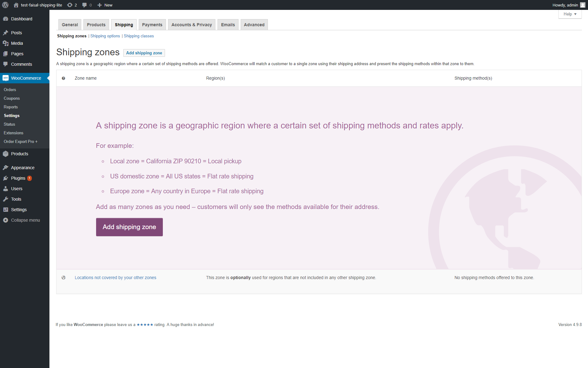This screenshot has width=588, height=368.
Task: Open the Tools wrench icon
Action: [6, 199]
